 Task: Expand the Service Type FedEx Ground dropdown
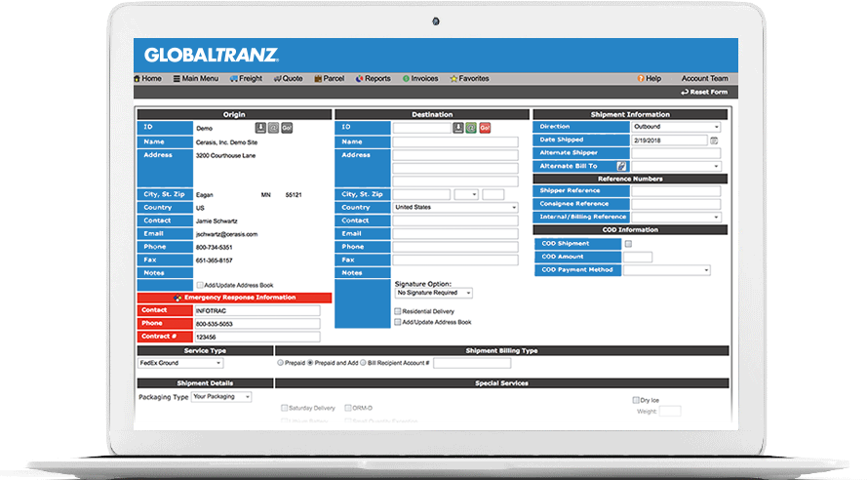pos(179,363)
